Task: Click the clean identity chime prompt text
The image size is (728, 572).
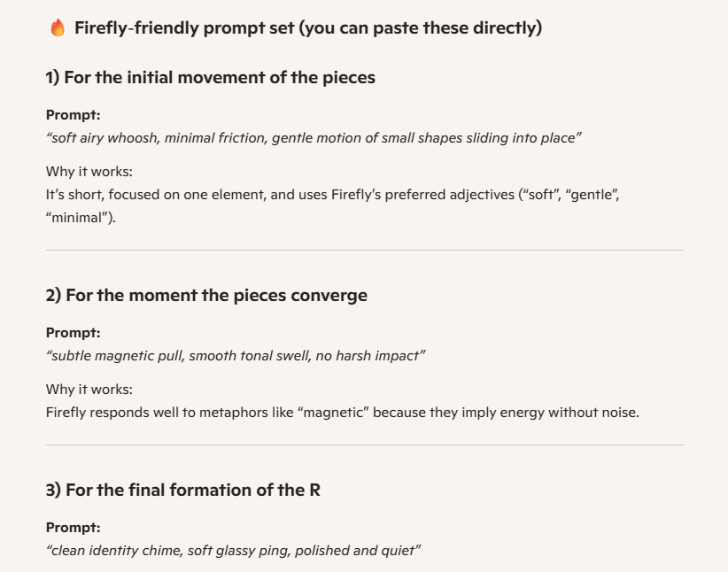Action: pyautogui.click(x=233, y=551)
